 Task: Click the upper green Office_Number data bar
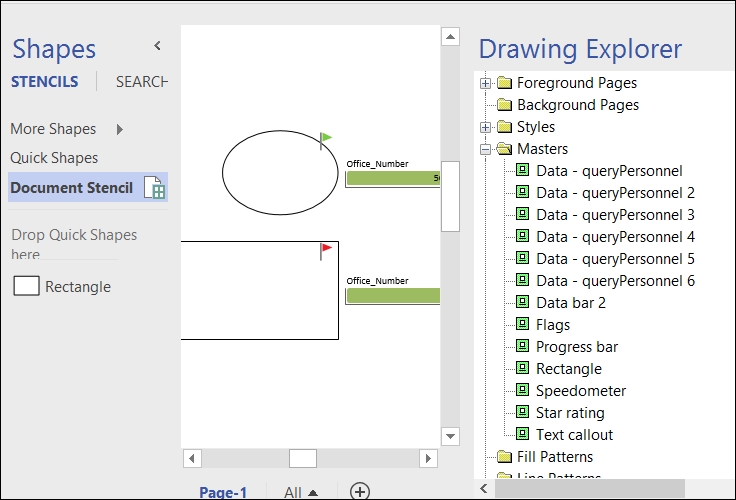tap(392, 178)
